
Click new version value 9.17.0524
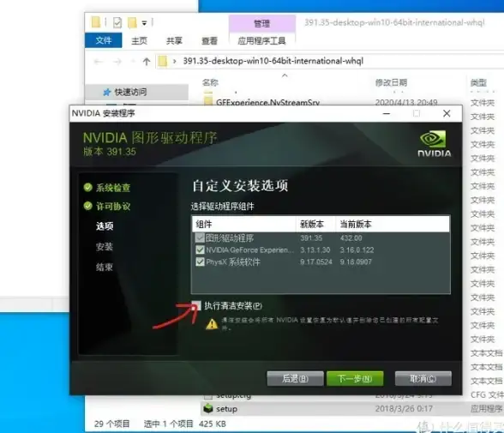pos(316,262)
